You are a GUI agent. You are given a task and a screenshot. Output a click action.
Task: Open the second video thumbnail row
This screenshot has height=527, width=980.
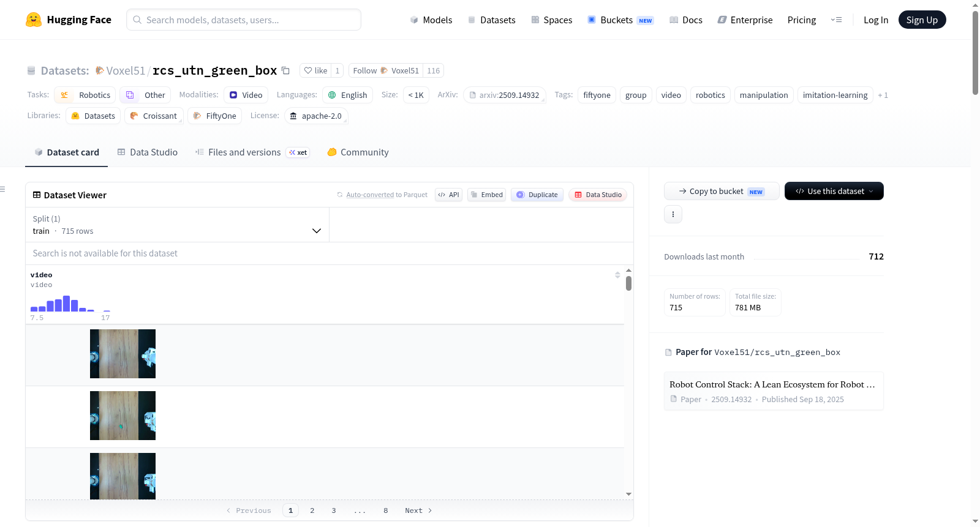(123, 416)
